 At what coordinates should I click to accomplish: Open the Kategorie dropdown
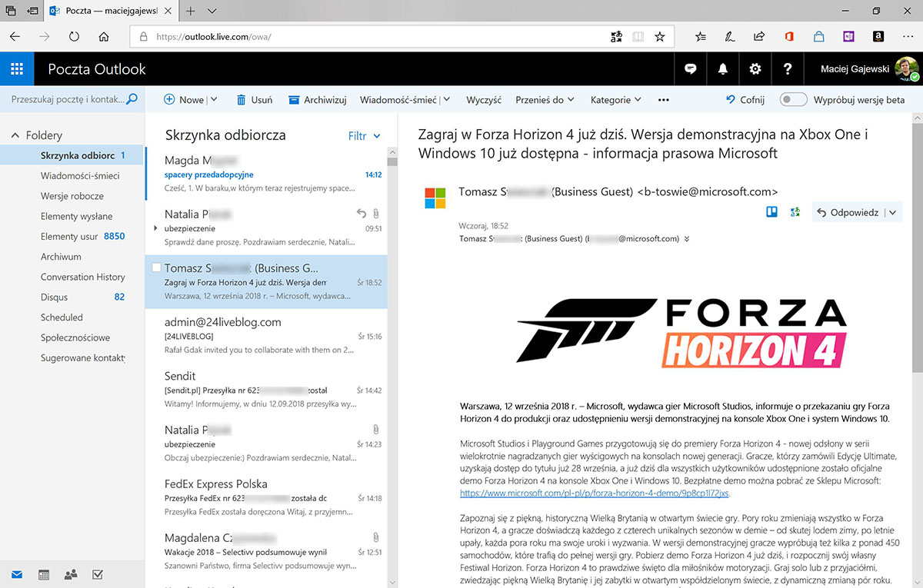point(638,99)
